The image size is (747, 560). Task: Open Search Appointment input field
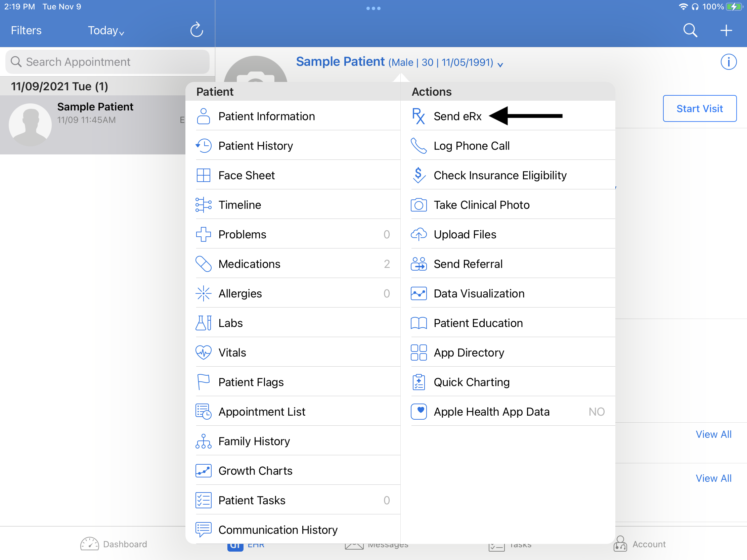[x=107, y=61]
